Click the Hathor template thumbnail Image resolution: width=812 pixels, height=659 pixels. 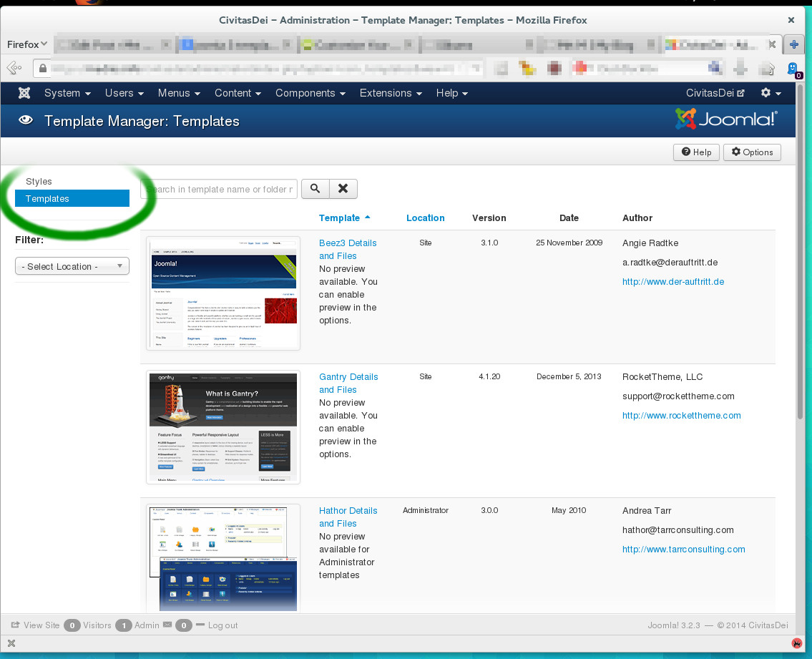pyautogui.click(x=223, y=558)
